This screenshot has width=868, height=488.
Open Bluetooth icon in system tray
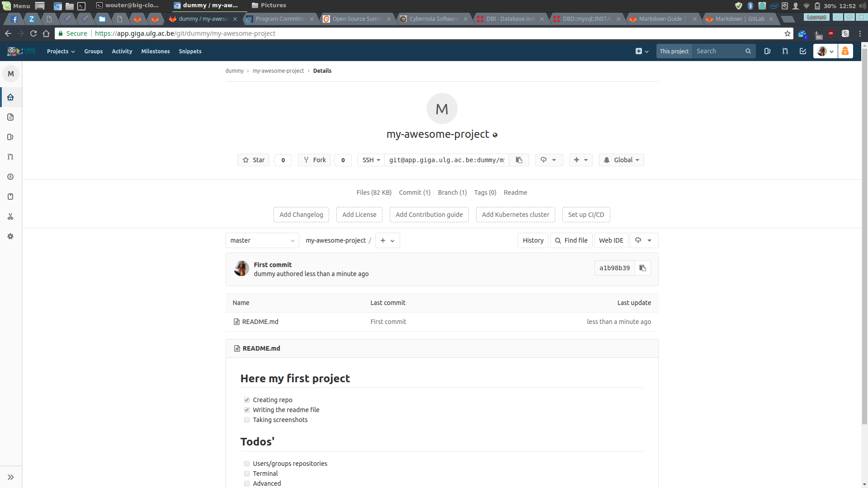point(750,6)
